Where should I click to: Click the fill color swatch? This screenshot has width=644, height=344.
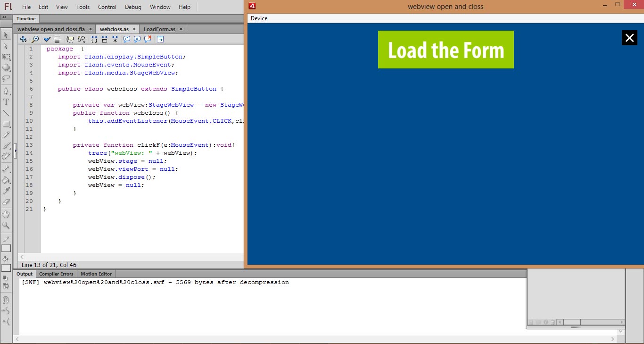[x=6, y=268]
